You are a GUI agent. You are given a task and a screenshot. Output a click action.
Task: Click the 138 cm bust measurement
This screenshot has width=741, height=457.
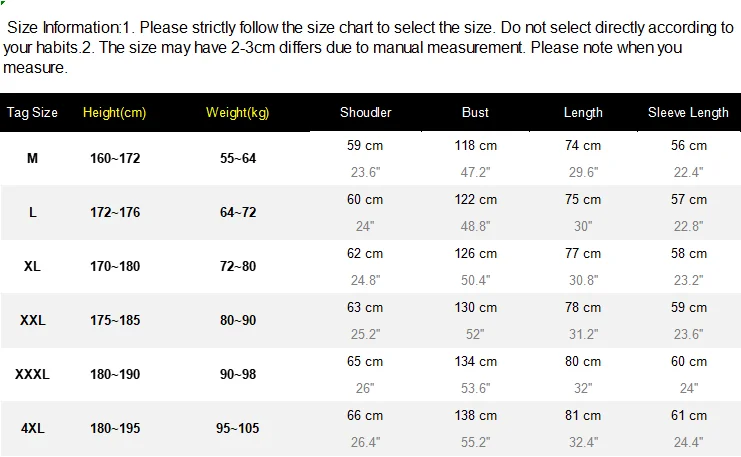475,416
